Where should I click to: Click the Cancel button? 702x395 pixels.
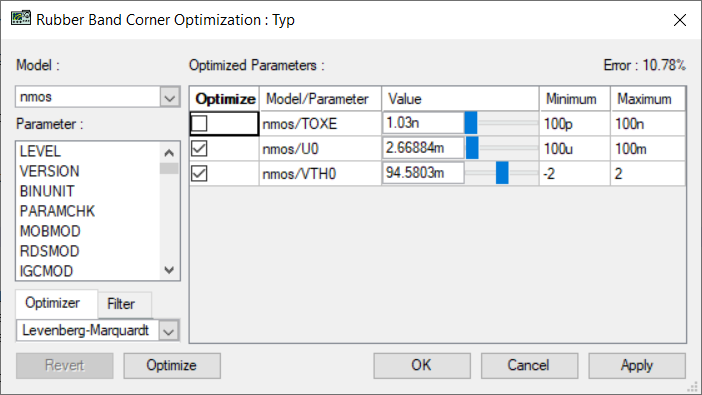click(529, 365)
